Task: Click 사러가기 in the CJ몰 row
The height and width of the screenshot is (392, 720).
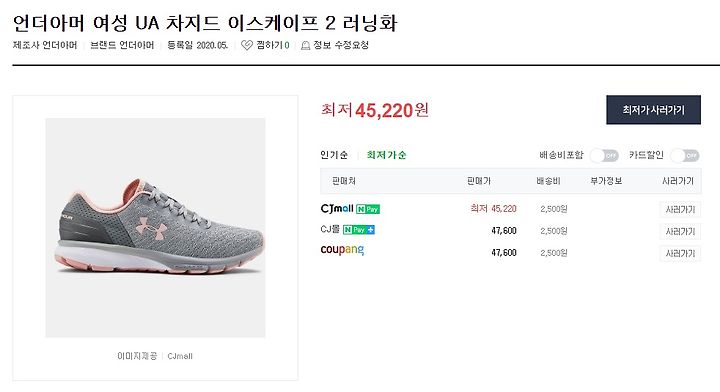Action: tap(680, 231)
